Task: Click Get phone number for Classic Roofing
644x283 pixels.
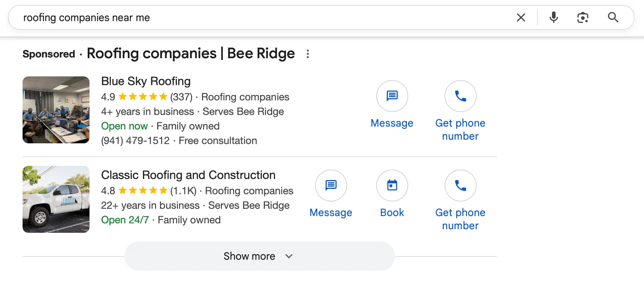Action: [x=460, y=186]
